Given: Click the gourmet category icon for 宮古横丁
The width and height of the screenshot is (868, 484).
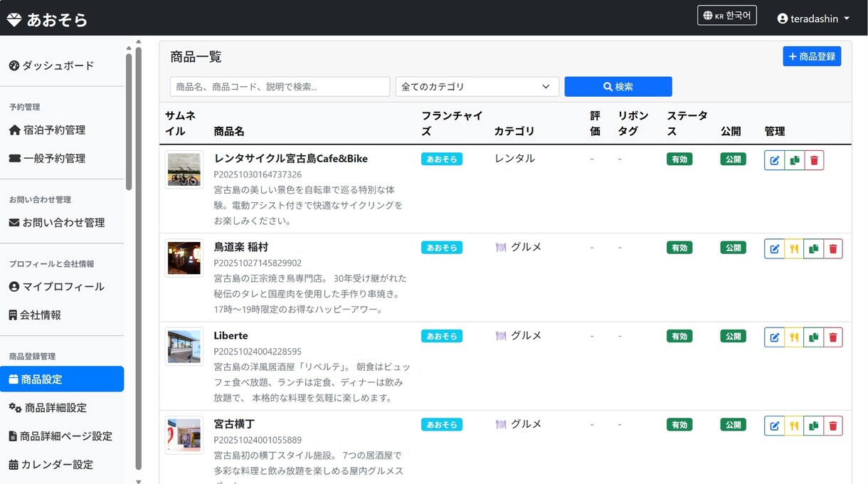Looking at the screenshot, I should click(x=501, y=424).
